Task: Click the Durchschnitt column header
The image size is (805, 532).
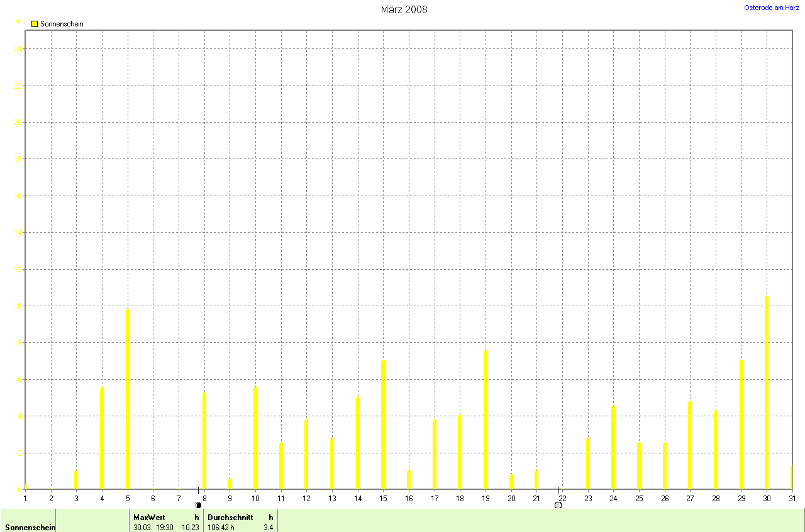Action: 230,518
